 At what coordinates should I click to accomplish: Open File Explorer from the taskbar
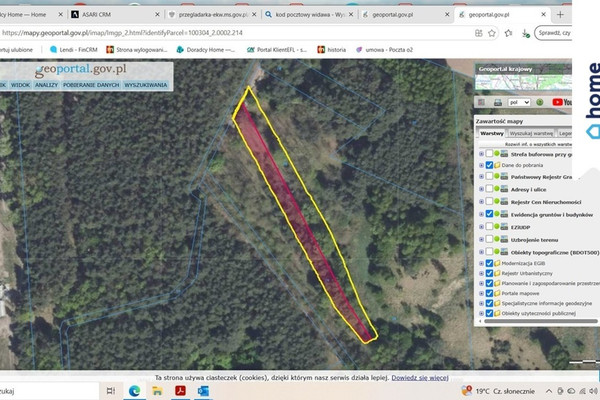tap(157, 391)
